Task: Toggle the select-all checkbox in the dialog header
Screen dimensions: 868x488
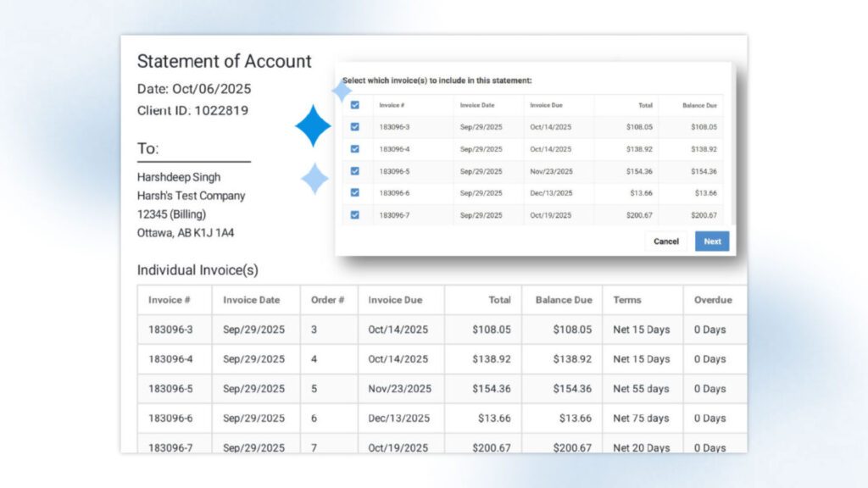Action: [x=355, y=105]
